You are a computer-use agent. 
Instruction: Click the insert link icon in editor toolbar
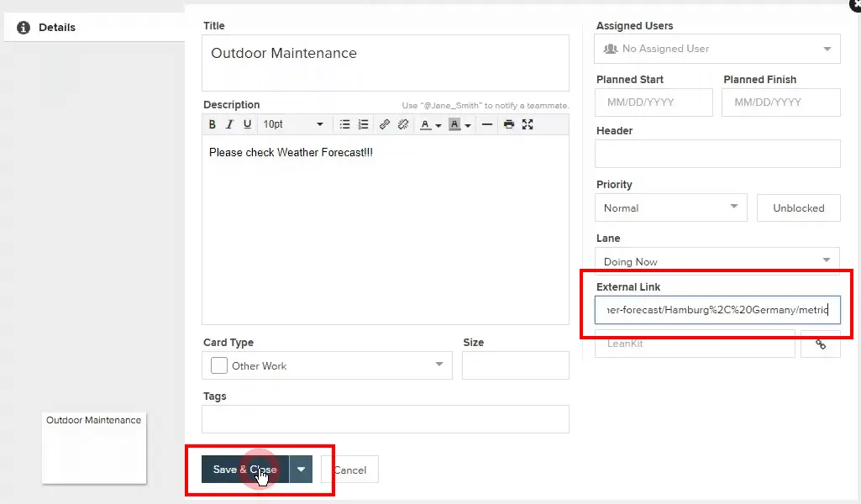pyautogui.click(x=385, y=124)
